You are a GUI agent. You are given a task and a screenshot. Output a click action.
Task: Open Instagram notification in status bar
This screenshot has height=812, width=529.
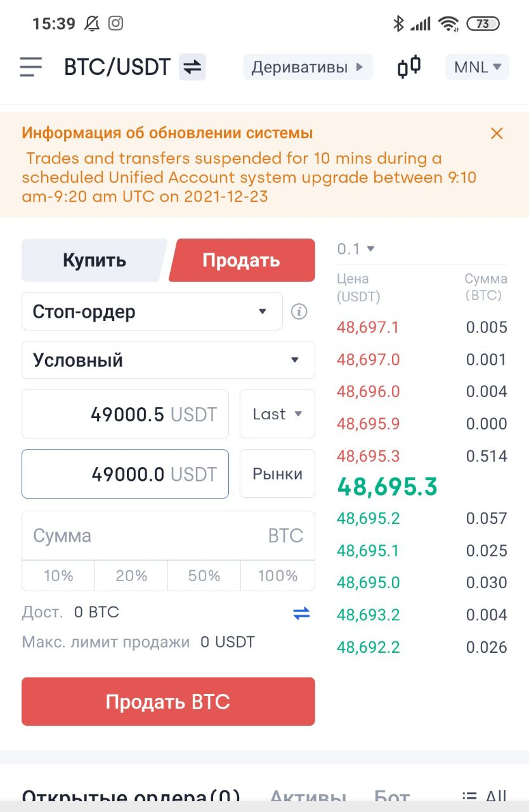(115, 24)
